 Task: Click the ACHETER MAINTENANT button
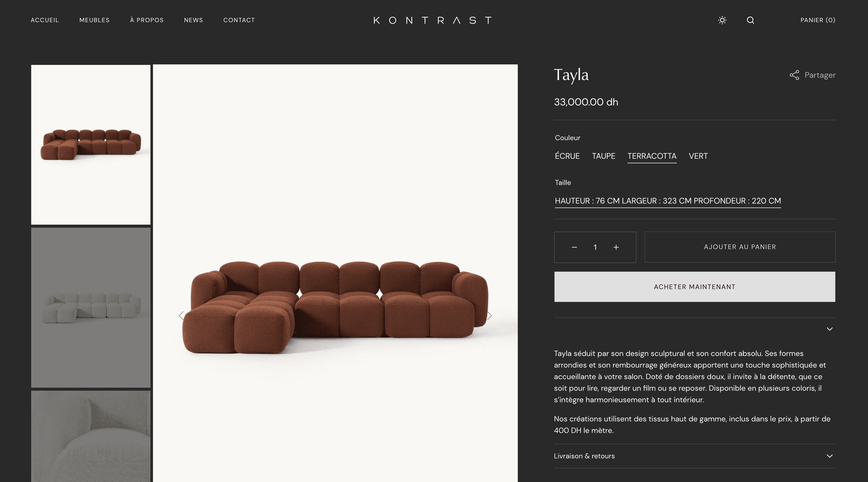(694, 287)
